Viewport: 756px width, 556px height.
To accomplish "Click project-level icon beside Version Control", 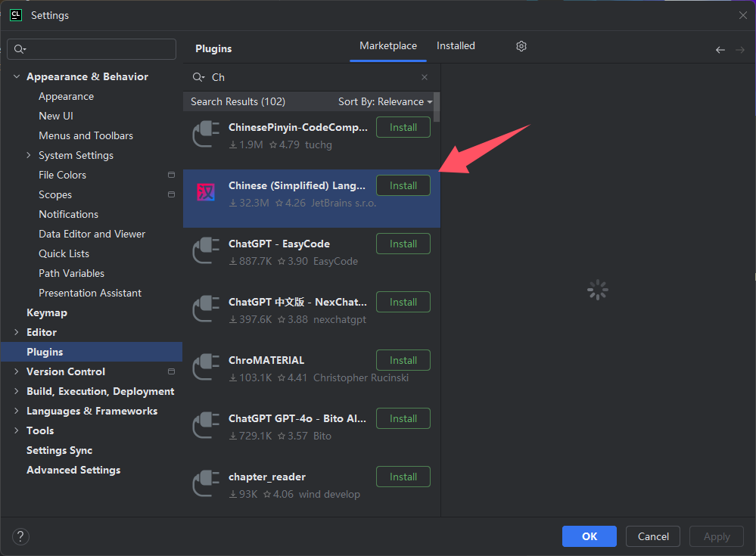I will [x=171, y=371].
